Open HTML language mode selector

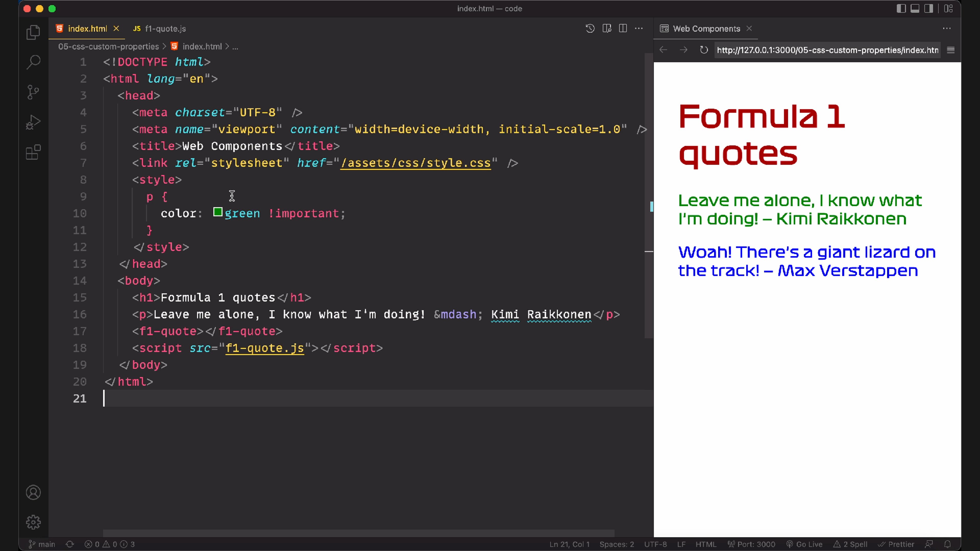click(x=706, y=544)
